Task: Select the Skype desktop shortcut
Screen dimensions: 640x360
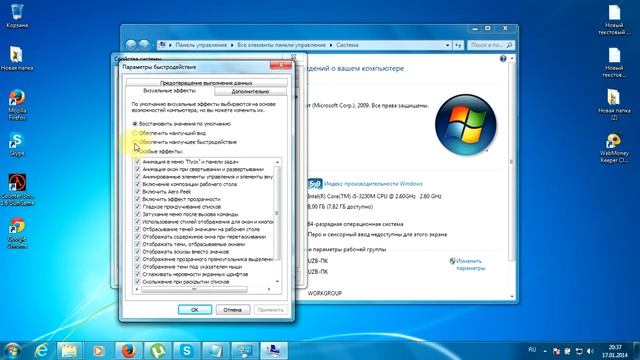Action: tap(17, 144)
